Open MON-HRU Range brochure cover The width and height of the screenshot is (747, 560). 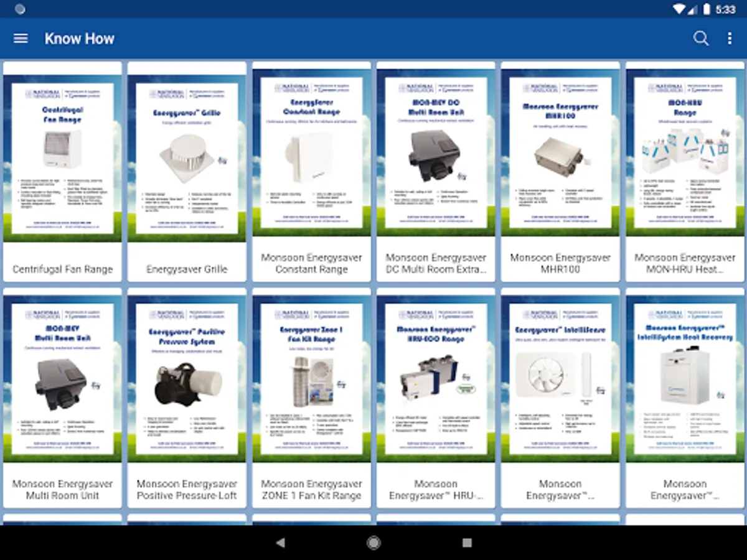[685, 152]
